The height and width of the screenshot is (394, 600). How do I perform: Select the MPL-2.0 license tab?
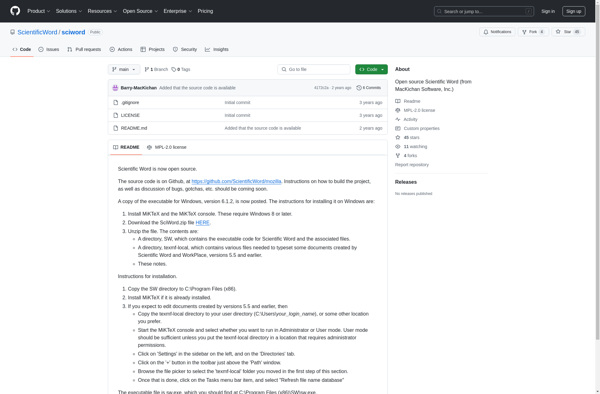pos(166,147)
